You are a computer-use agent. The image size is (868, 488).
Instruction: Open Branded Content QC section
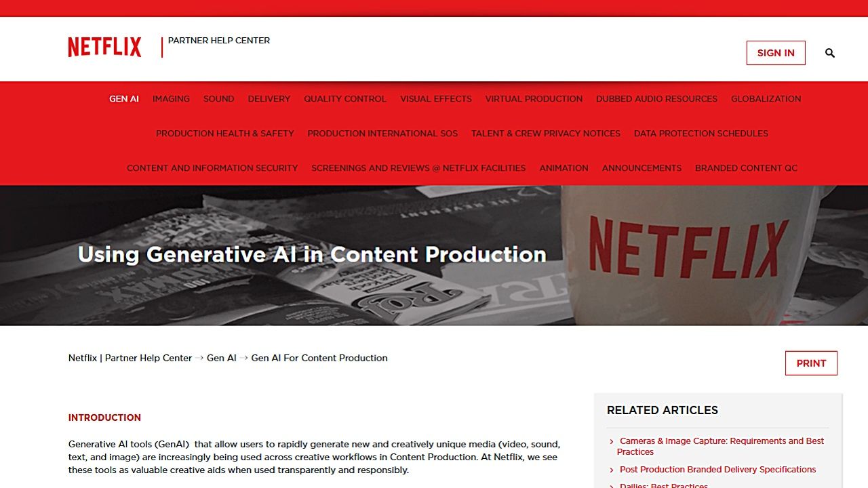(746, 168)
